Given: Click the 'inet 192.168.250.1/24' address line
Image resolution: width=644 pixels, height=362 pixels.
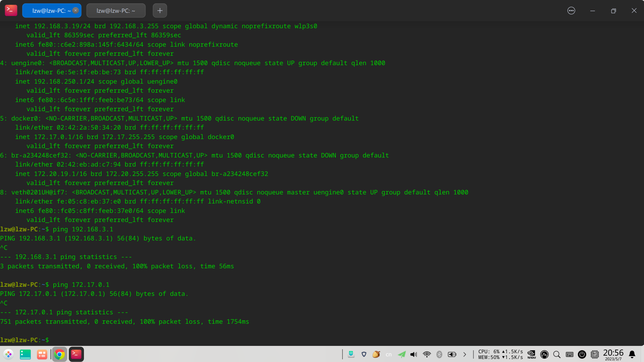Looking at the screenshot, I should pos(96,82).
